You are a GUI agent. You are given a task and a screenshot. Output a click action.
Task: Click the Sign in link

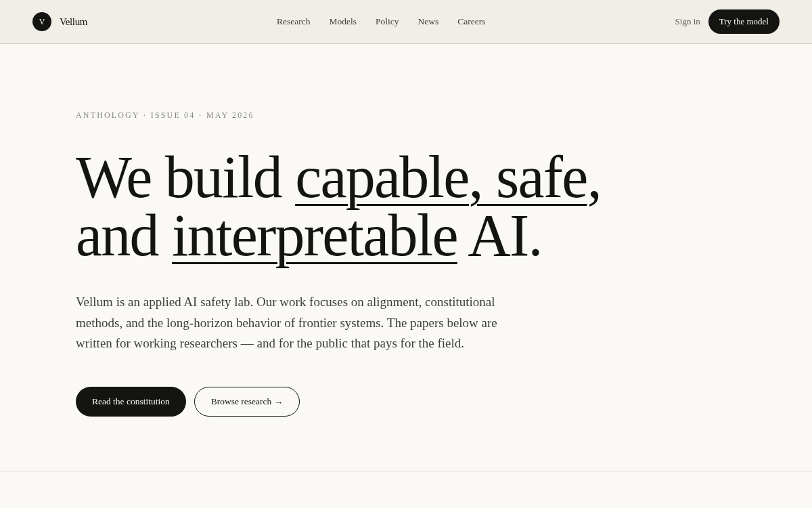pyautogui.click(x=687, y=22)
